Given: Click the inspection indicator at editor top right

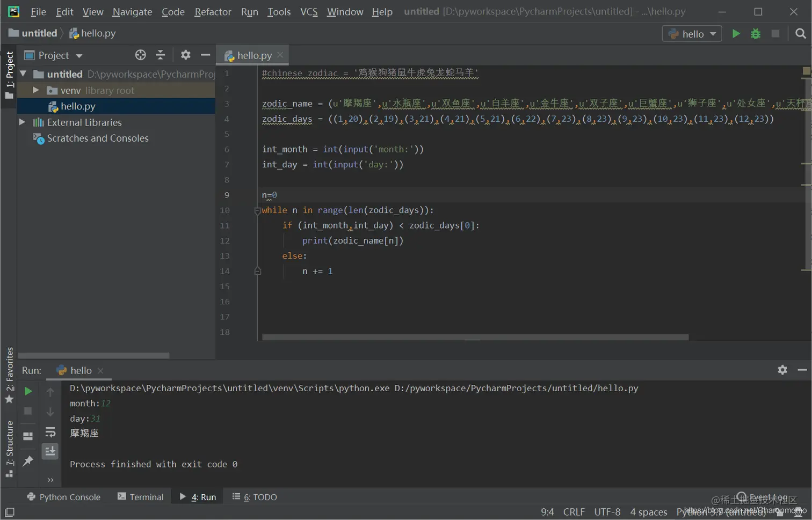Looking at the screenshot, I should 806,71.
